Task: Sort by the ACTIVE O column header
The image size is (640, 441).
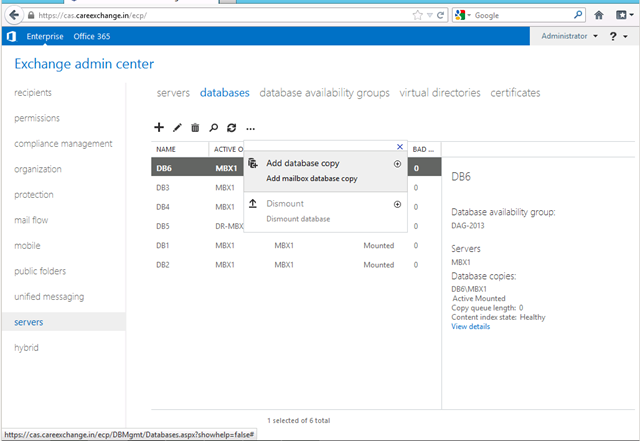Action: point(228,149)
